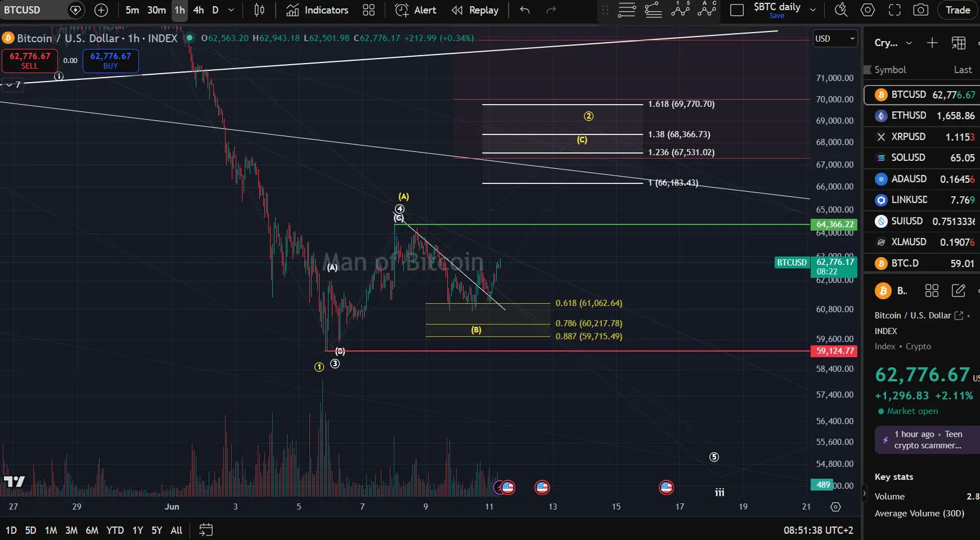Click the US economic event flag near date 17
The image size is (980, 540).
point(666,487)
